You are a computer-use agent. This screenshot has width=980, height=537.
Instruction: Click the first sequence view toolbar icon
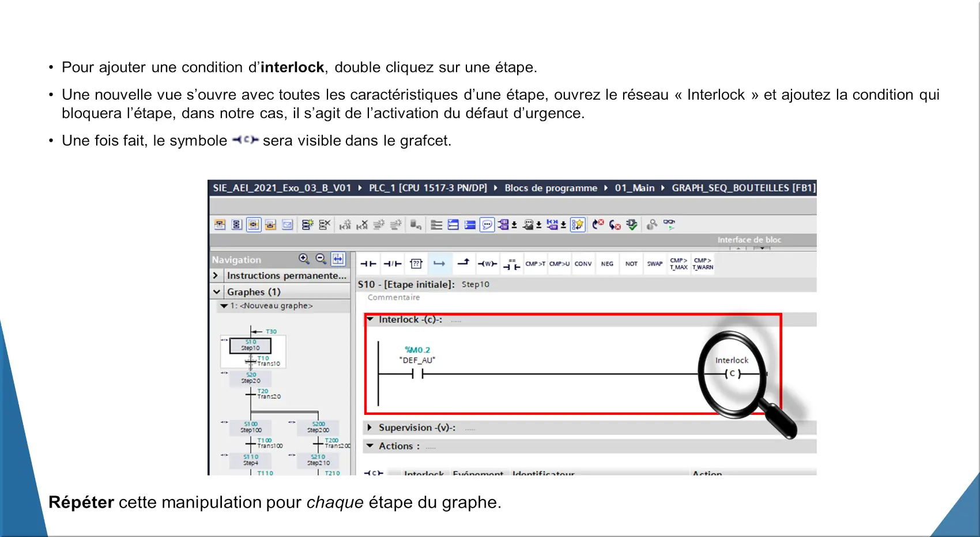(220, 225)
